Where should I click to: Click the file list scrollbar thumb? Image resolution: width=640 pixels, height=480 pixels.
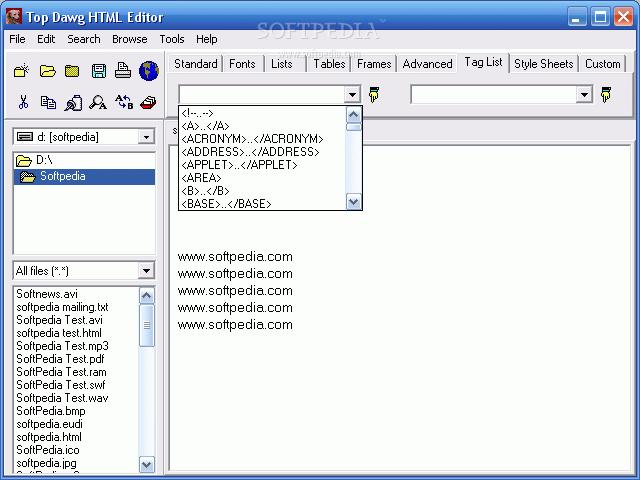click(147, 325)
